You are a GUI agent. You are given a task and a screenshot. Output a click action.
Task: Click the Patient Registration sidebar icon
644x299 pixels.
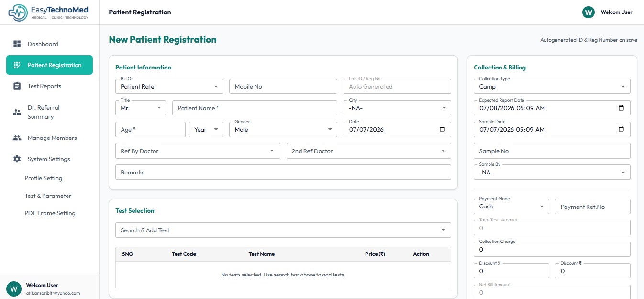[x=17, y=65]
